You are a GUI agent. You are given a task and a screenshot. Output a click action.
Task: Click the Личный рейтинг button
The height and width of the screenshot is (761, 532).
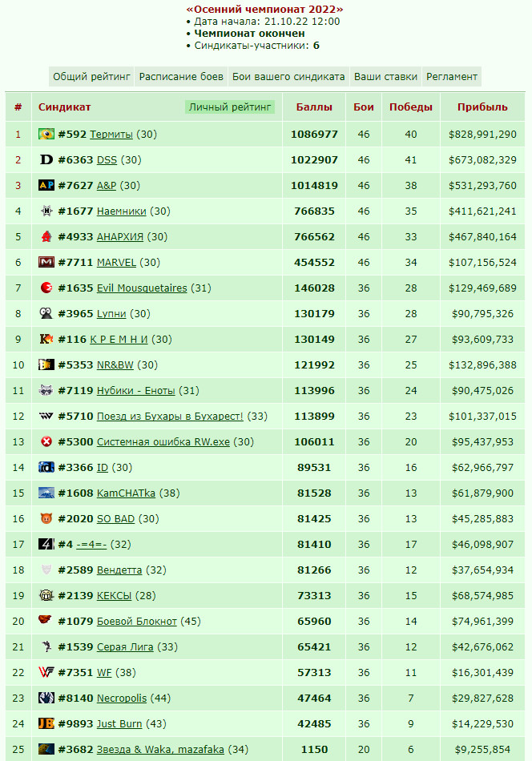(230, 107)
